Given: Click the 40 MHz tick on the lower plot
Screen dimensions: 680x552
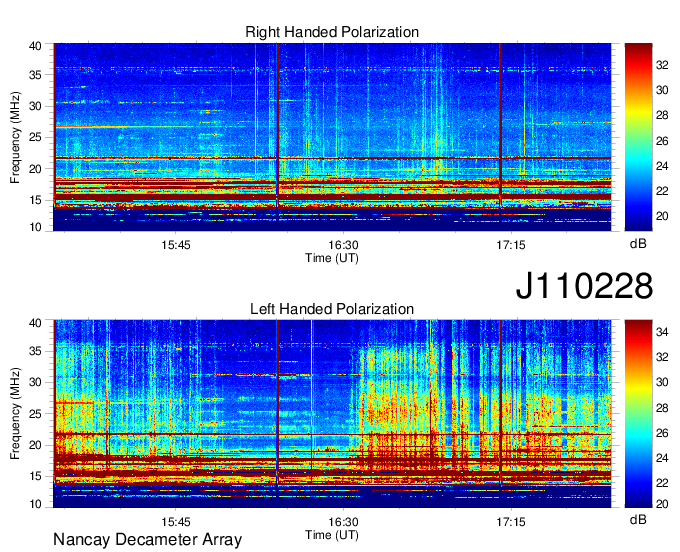Looking at the screenshot, I should (x=35, y=323).
